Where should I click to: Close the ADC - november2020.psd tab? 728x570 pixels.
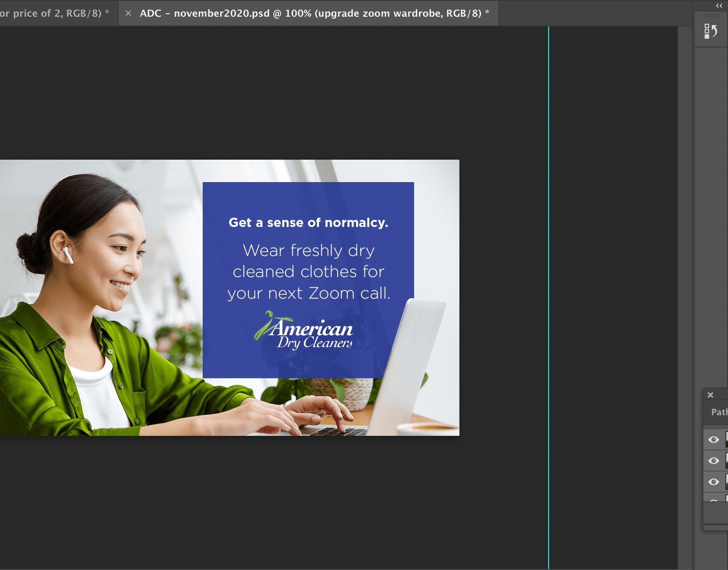[128, 13]
